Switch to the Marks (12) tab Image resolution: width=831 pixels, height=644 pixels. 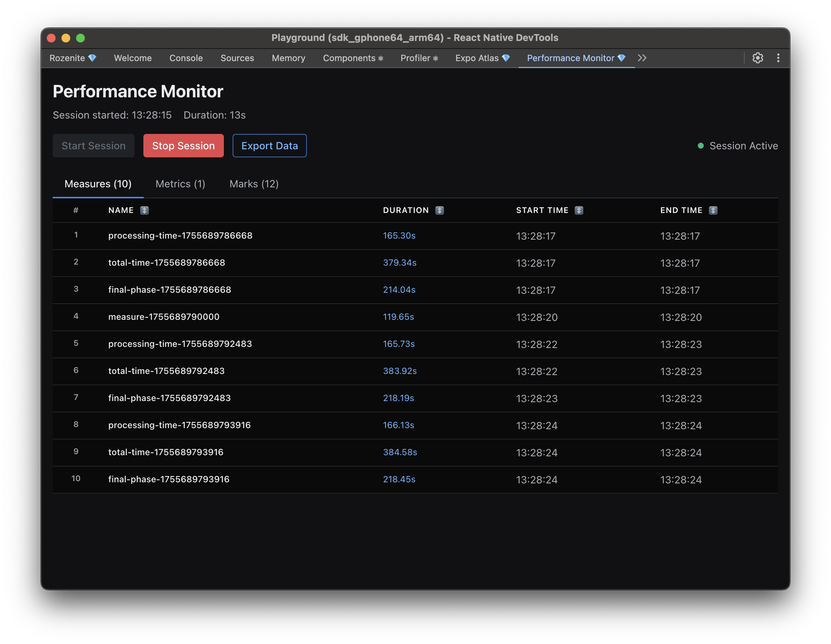pos(254,184)
